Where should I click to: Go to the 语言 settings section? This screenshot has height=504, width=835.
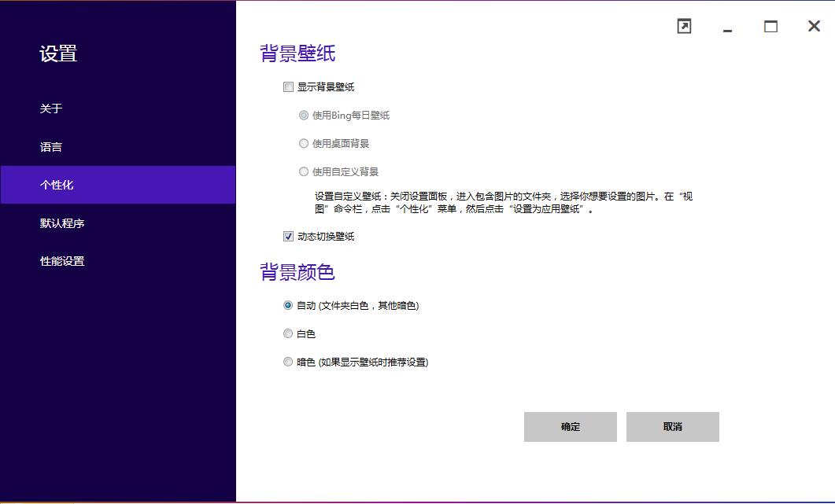[x=51, y=147]
